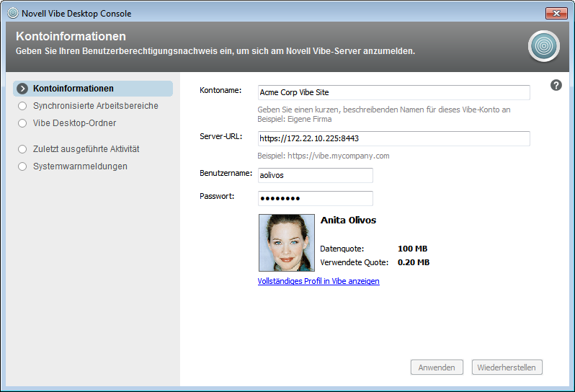The width and height of the screenshot is (575, 392).
Task: Click the Wiederherstellen button
Action: coord(507,367)
